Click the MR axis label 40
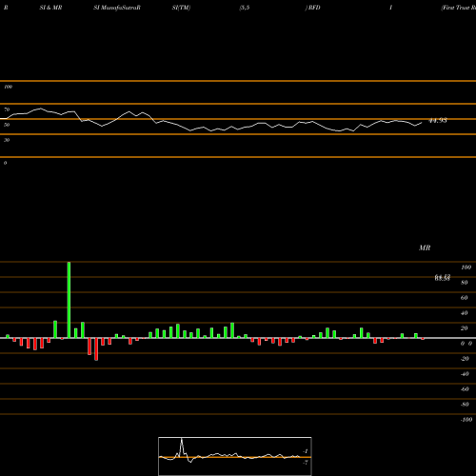The height and width of the screenshot is (476, 476). (465, 313)
